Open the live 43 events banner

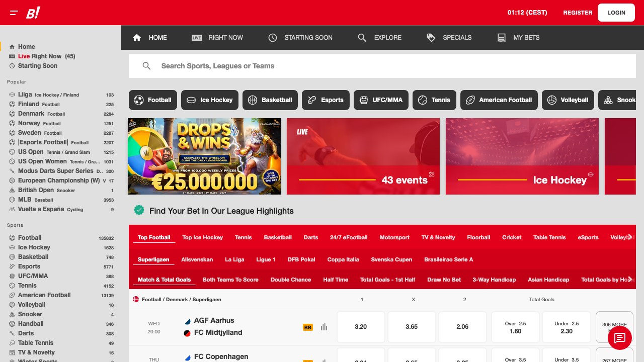click(x=363, y=156)
